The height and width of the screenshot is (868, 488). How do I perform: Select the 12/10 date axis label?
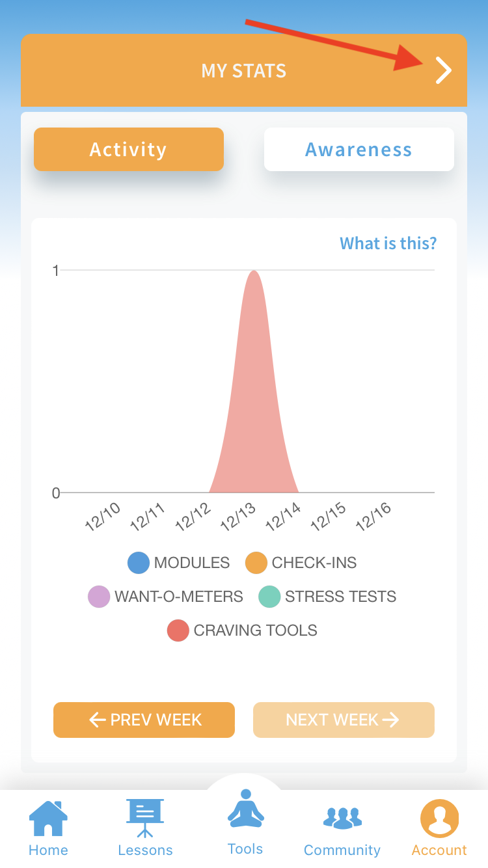(103, 517)
